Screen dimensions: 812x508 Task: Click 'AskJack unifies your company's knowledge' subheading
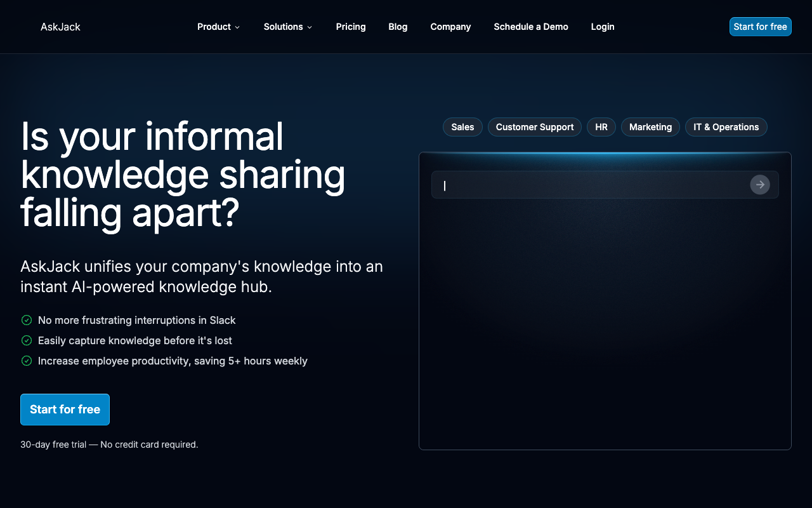(202, 276)
